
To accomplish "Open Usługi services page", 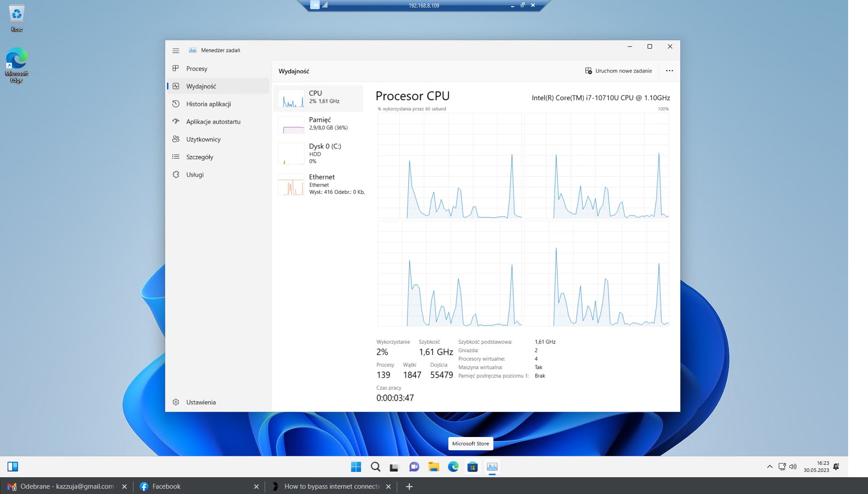I will tap(195, 175).
